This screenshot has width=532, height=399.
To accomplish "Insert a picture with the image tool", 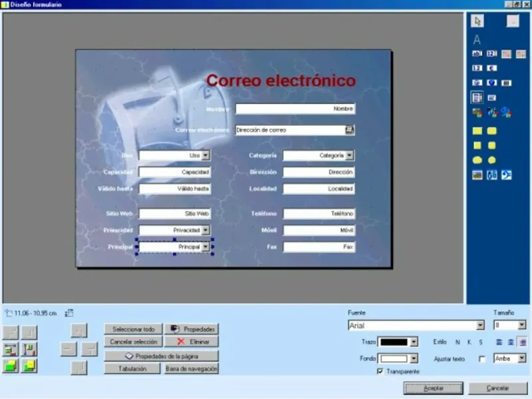I will point(477,175).
